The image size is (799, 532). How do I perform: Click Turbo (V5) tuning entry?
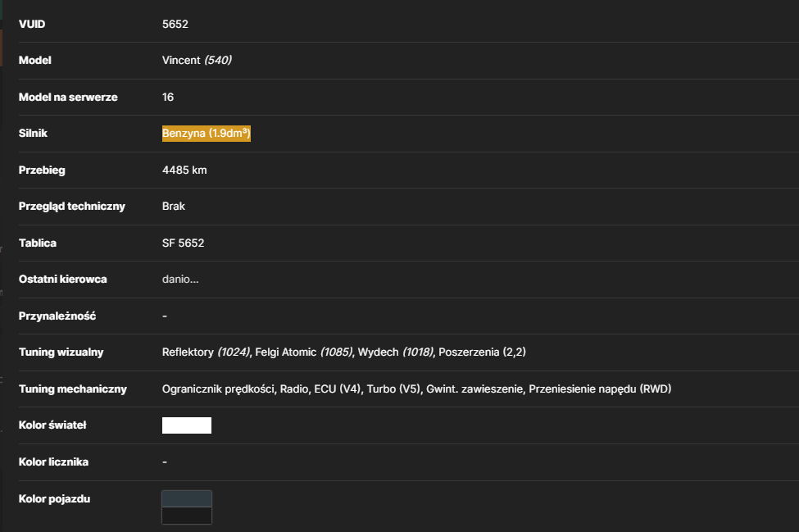(393, 389)
